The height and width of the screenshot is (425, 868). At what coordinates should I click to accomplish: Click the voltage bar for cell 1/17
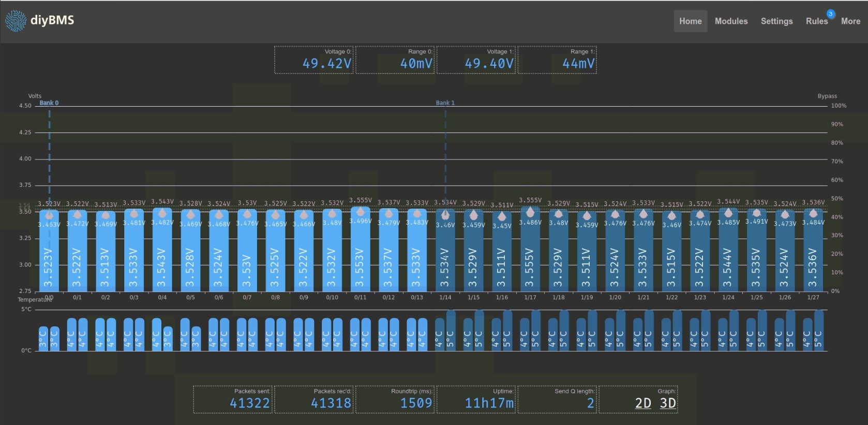(530, 249)
